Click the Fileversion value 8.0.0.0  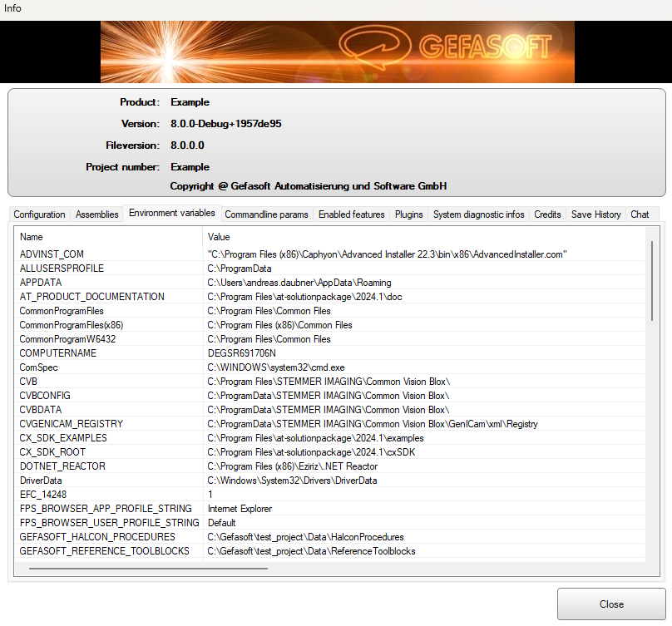(x=187, y=145)
